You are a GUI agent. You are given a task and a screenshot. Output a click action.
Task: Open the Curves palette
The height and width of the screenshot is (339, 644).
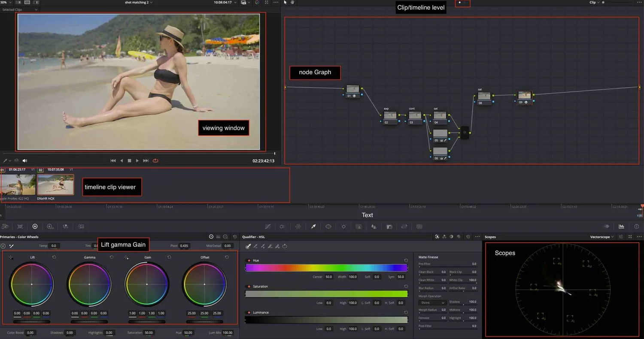pyautogui.click(x=268, y=226)
